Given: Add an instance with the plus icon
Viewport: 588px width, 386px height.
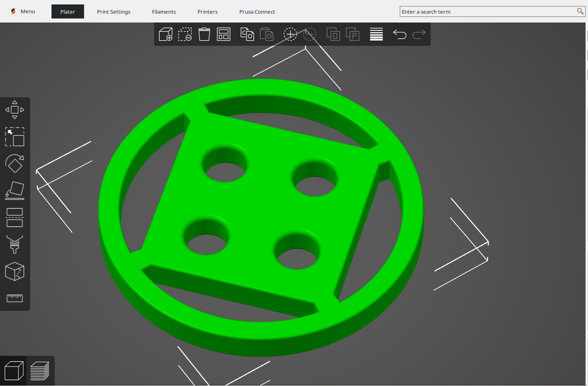Looking at the screenshot, I should (x=290, y=35).
